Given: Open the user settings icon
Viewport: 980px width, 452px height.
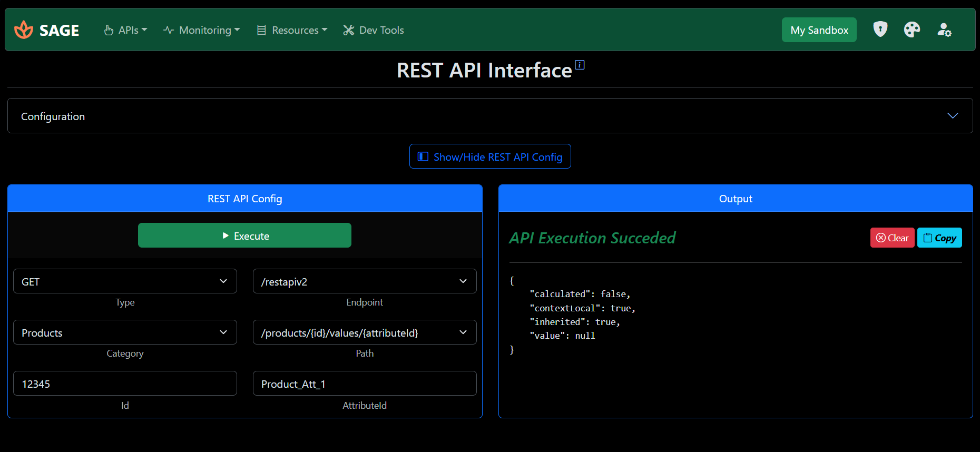Looking at the screenshot, I should [x=944, y=30].
